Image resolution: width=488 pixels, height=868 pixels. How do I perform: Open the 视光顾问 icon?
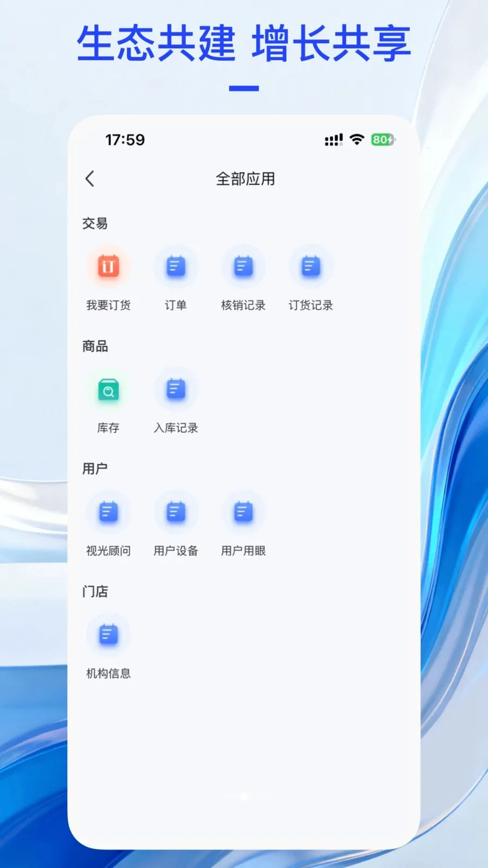click(108, 512)
